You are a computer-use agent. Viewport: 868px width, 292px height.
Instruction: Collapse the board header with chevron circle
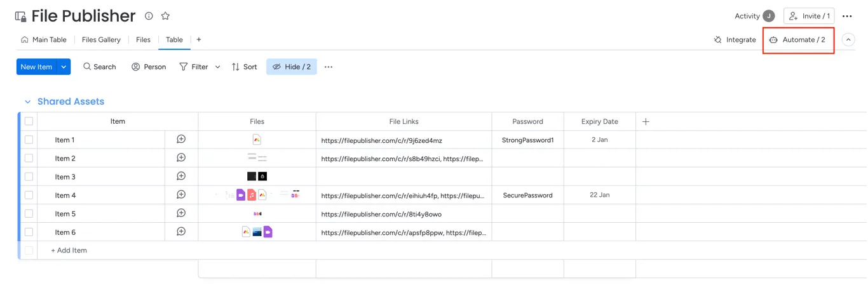coord(848,39)
